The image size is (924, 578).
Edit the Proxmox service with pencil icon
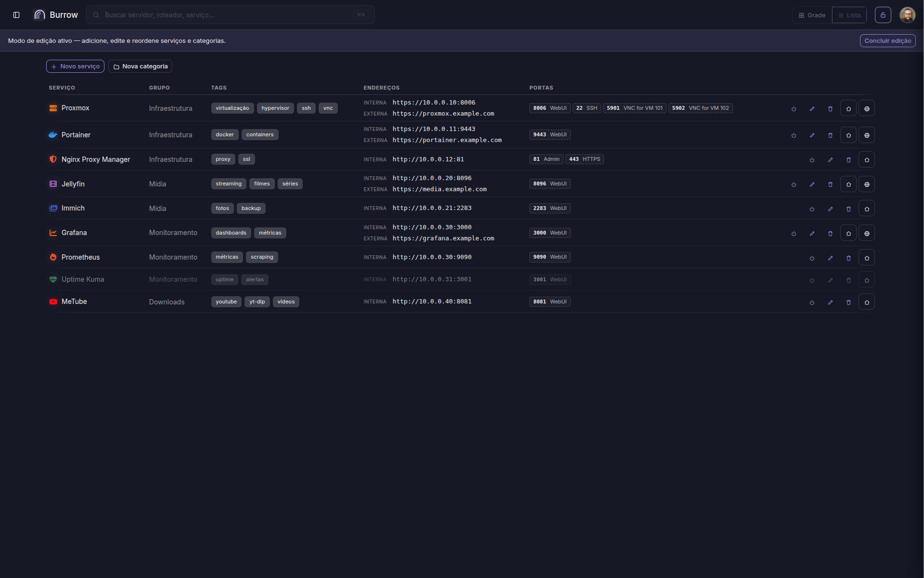coord(812,109)
